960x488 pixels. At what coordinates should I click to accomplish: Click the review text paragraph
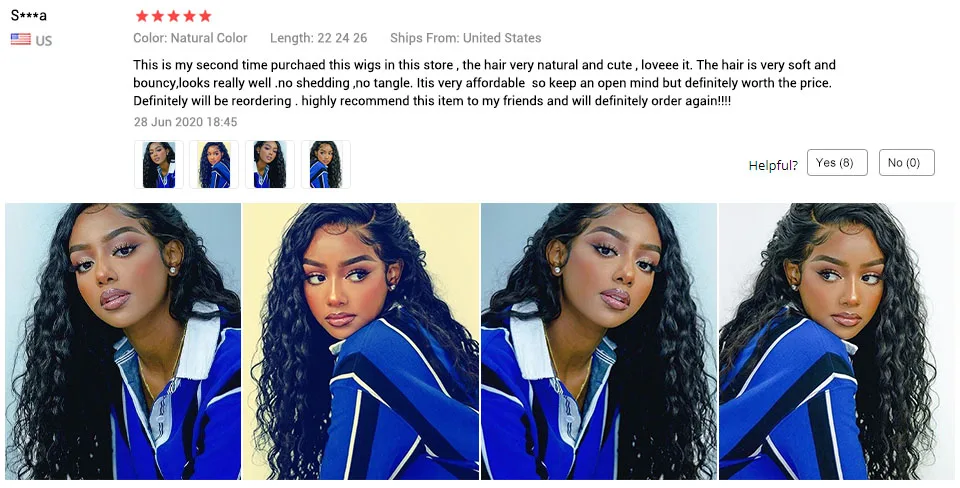[x=484, y=83]
